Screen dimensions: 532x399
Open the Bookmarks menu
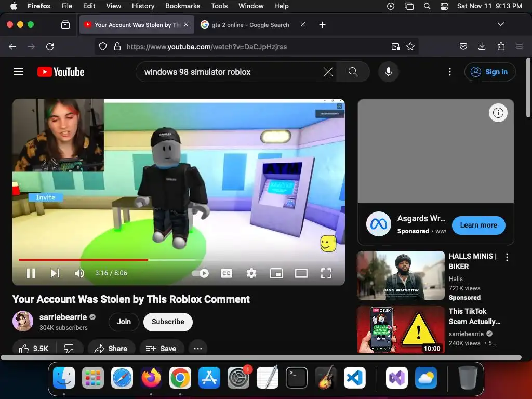(182, 6)
